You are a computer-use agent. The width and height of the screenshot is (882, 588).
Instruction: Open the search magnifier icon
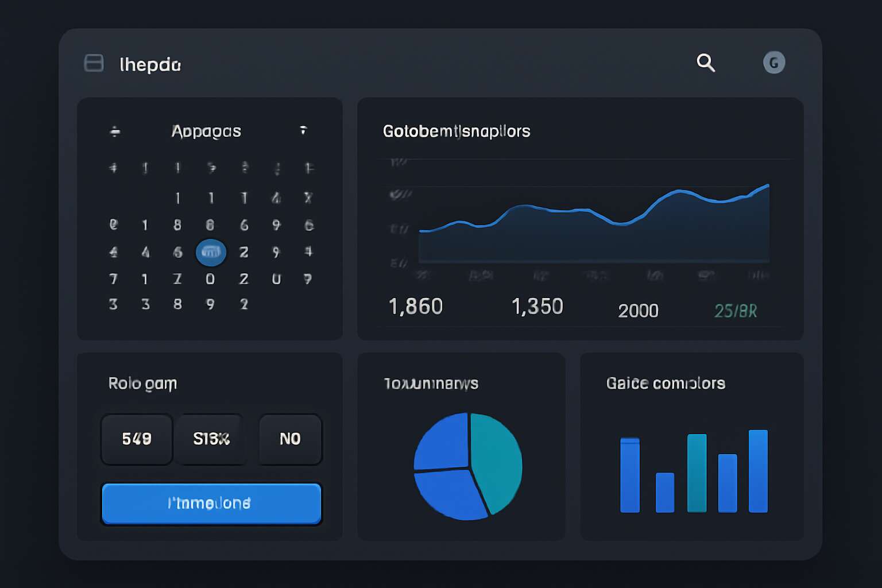pos(706,63)
